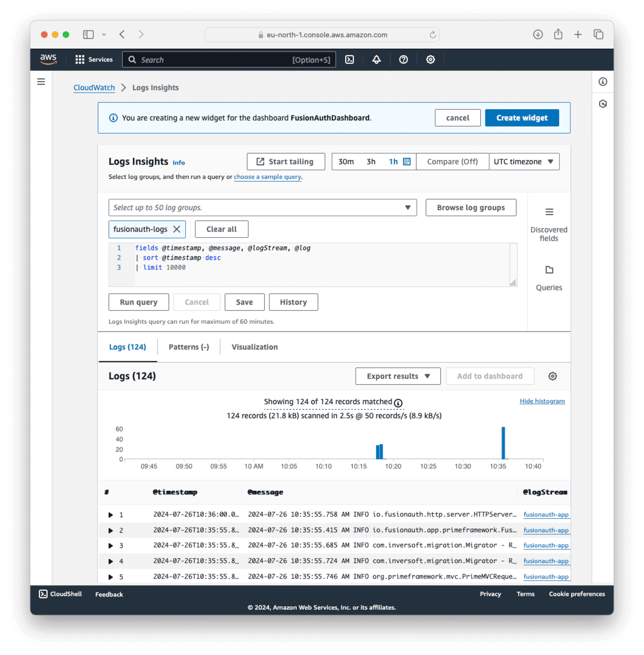Screen dimensions: 644x655
Task: Click the tall histogram bar near 10:35
Action: coord(503,443)
